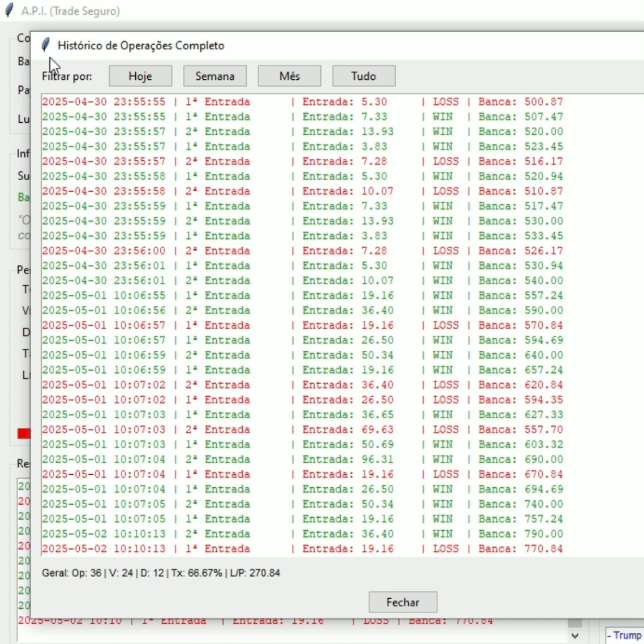Select the LOSS row with Banca: 516.17
The height and width of the screenshot is (644, 644).
click(x=302, y=161)
